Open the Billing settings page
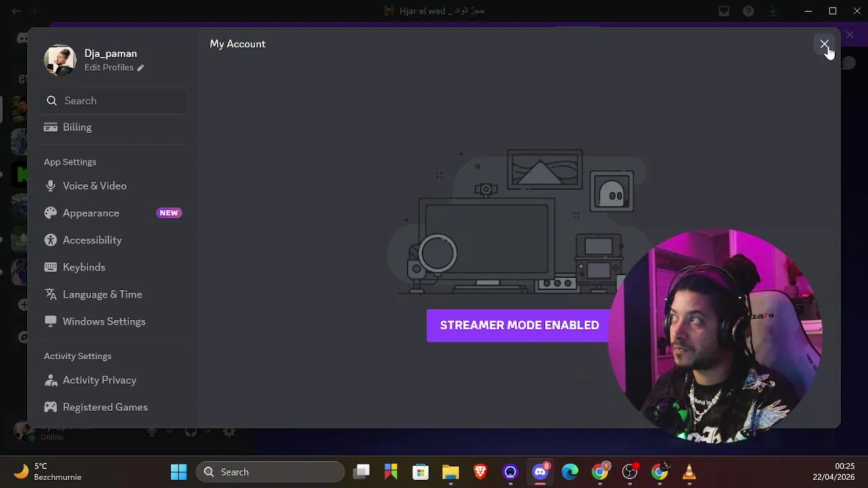This screenshot has width=868, height=488. (x=113, y=127)
